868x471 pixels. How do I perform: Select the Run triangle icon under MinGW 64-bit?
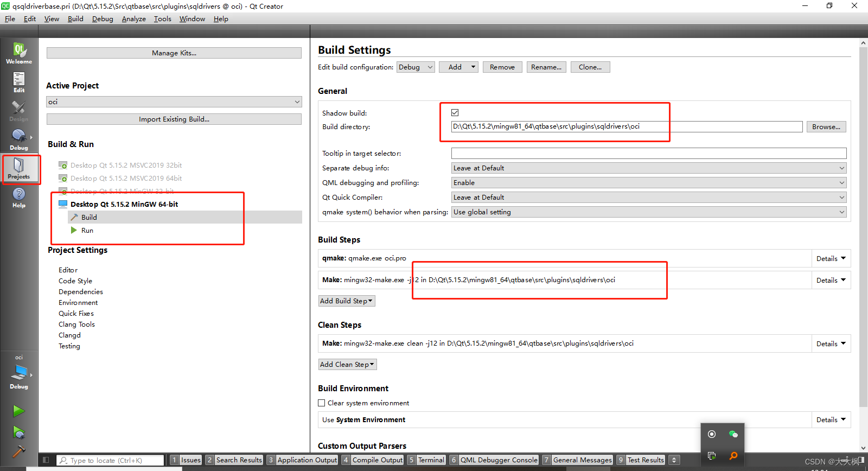(x=74, y=230)
